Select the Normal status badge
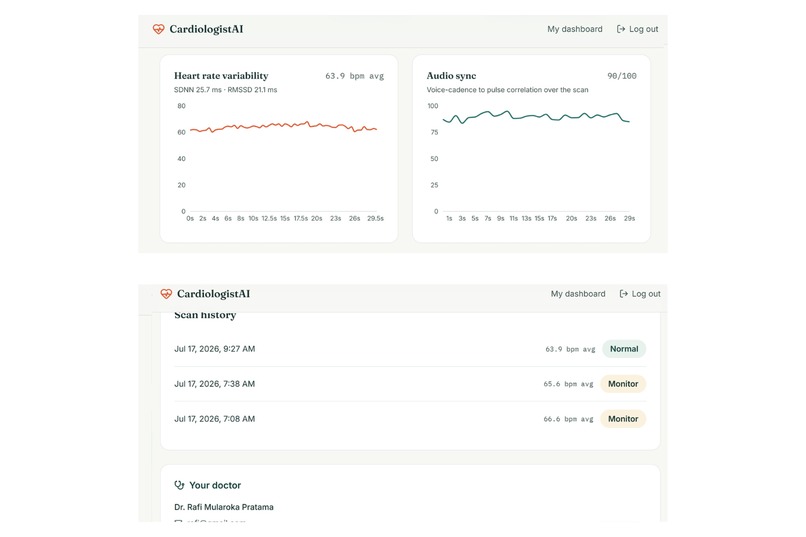The height and width of the screenshot is (537, 806). tap(624, 349)
